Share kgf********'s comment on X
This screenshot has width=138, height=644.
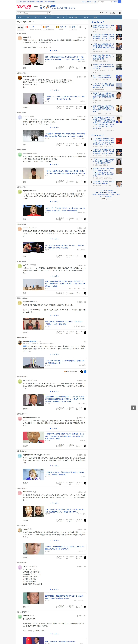click(85, 293)
